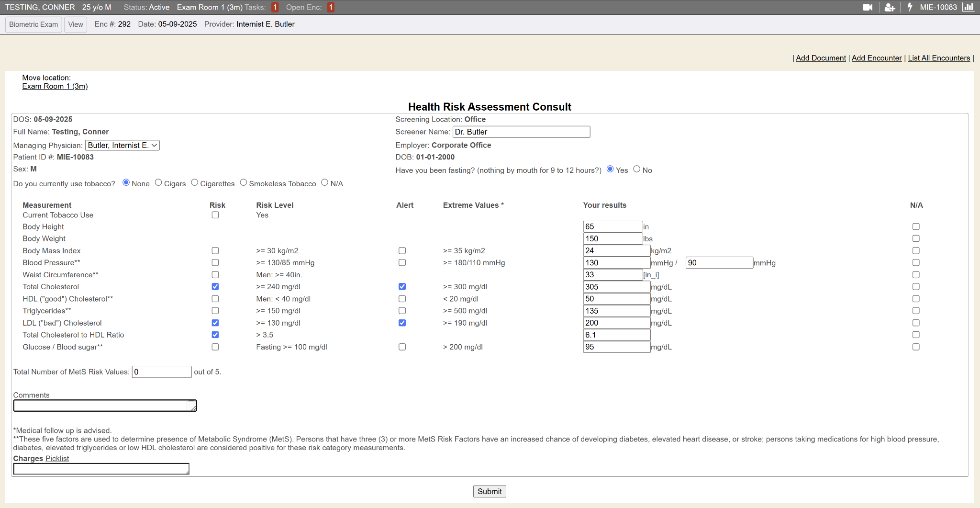Select the Cigarettes tobacco option
980x508 pixels.
(x=195, y=182)
